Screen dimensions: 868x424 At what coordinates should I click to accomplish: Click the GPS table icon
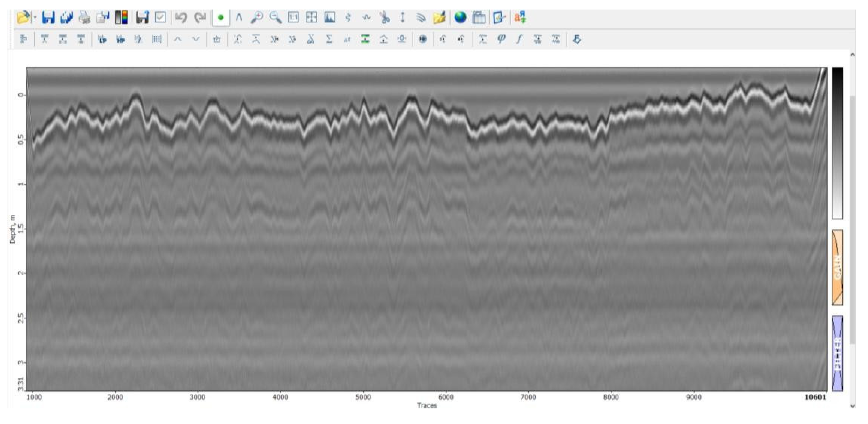coord(478,17)
